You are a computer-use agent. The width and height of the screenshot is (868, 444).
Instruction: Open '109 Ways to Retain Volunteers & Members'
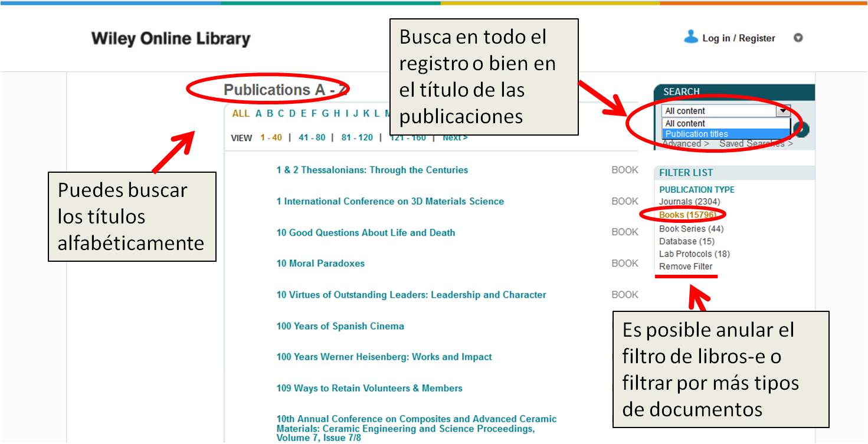point(369,388)
